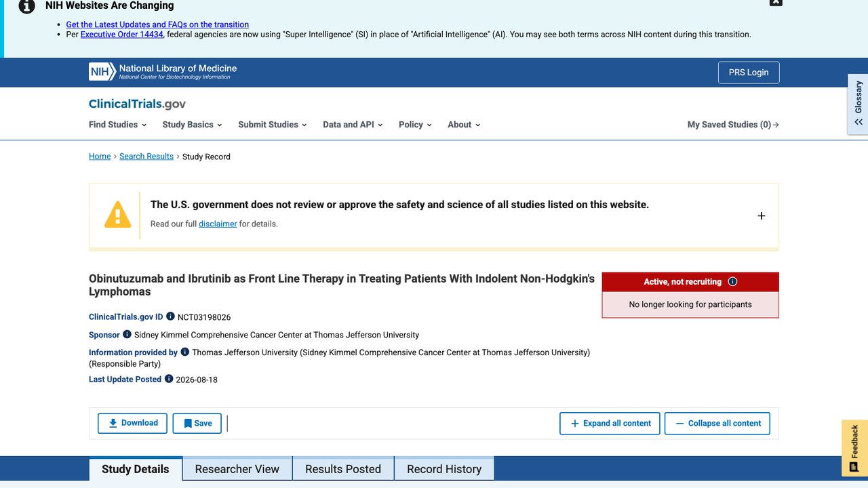This screenshot has width=868, height=488.
Task: Save this study with the Save button
Action: click(x=197, y=423)
